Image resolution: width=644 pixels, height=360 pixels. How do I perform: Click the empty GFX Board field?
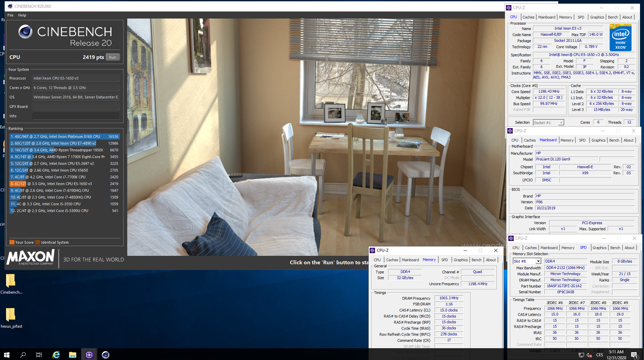(x=76, y=107)
